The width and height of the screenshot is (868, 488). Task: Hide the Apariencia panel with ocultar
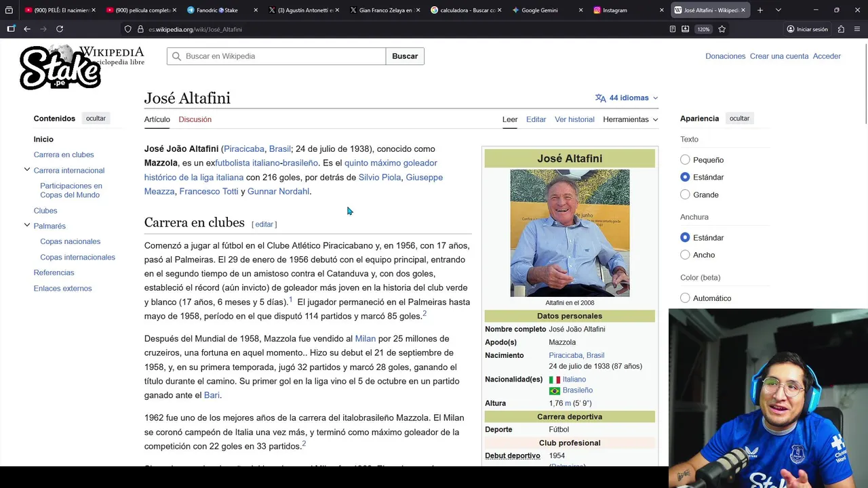tap(739, 119)
